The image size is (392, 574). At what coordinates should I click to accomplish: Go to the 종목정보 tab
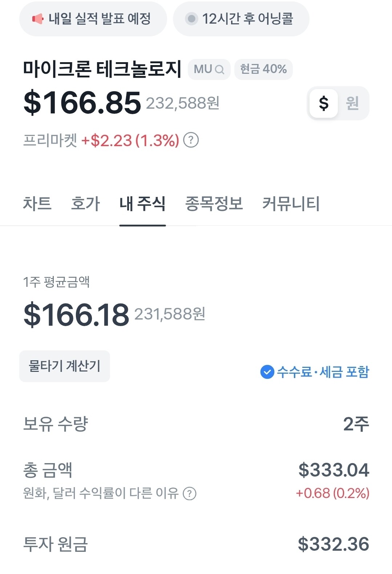[214, 204]
